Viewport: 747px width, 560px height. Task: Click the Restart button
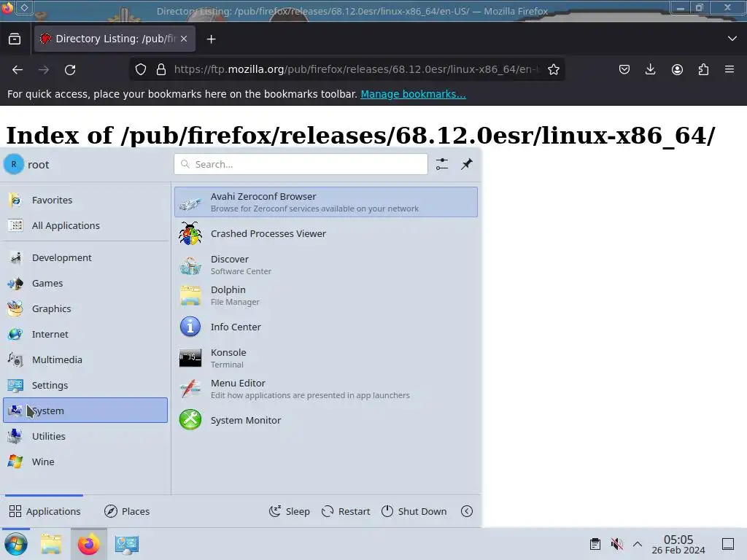(346, 511)
